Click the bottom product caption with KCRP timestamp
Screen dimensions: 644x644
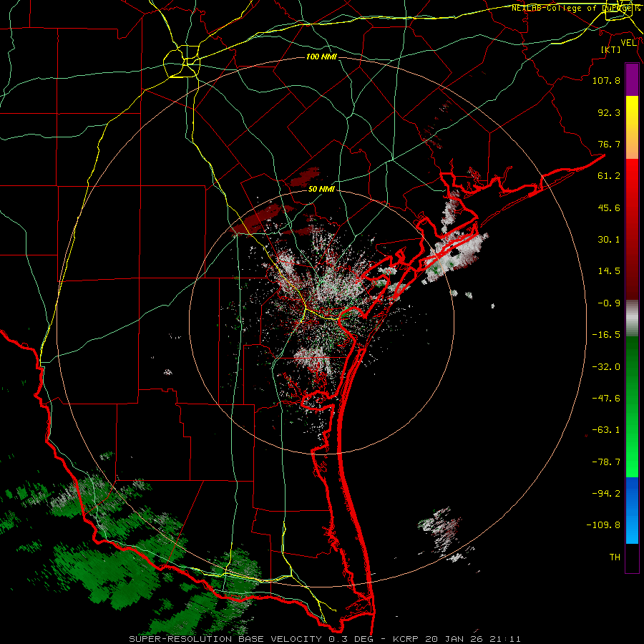coord(325,639)
